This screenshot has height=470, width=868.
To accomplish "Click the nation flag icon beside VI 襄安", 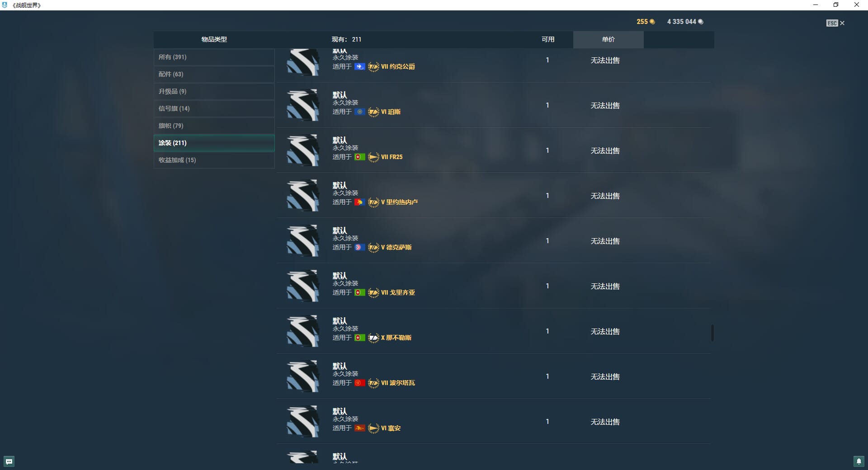I will 359,428.
